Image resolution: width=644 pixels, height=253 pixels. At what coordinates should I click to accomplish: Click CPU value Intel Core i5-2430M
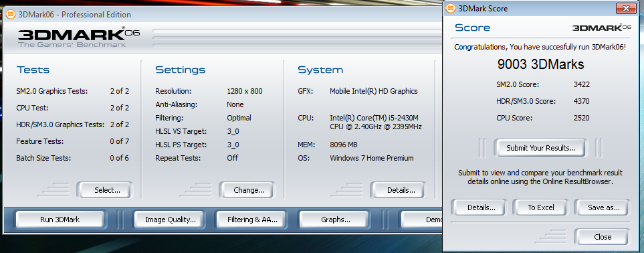point(376,122)
